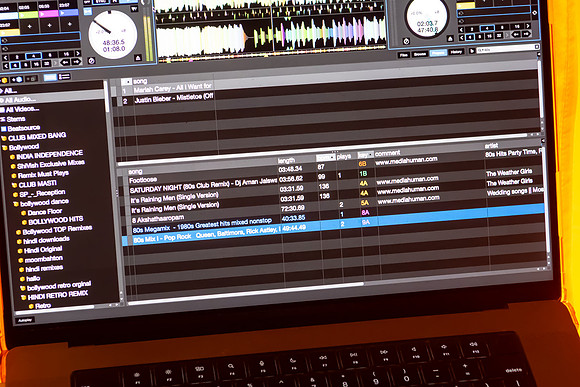
Task: Open the History tab
Action: click(456, 52)
